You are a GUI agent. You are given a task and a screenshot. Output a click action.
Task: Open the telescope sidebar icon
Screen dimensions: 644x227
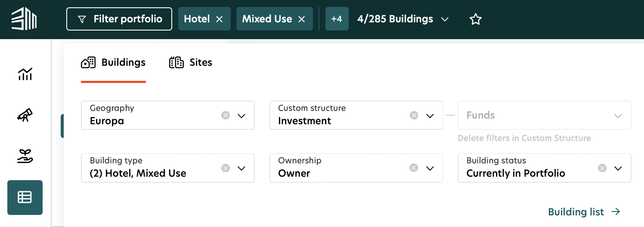click(x=25, y=115)
